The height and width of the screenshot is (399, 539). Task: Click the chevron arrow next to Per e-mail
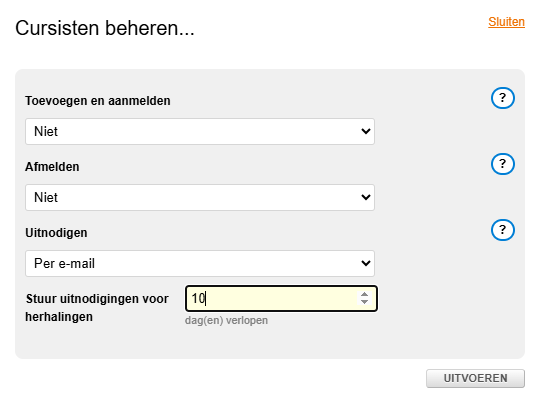pos(366,263)
